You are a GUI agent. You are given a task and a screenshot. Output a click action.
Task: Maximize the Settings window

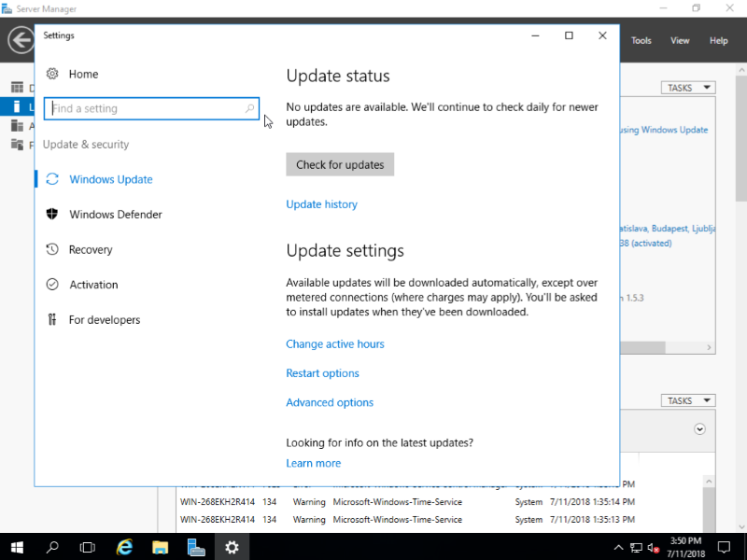tap(569, 35)
